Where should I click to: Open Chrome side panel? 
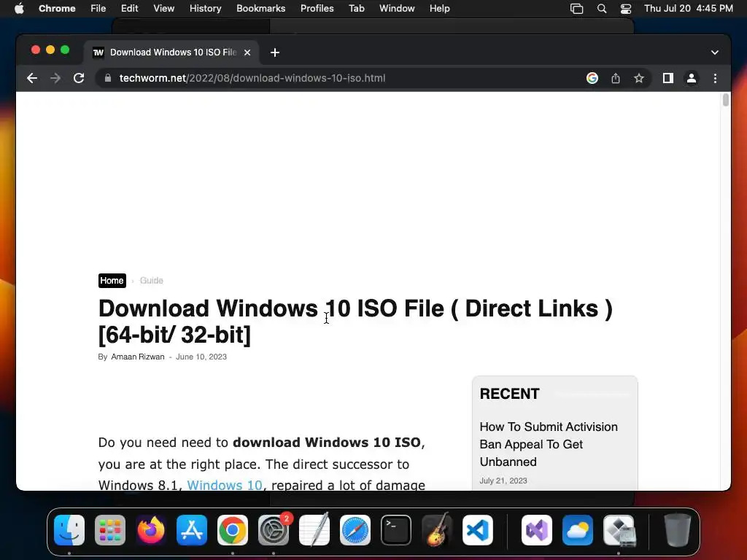click(x=668, y=78)
